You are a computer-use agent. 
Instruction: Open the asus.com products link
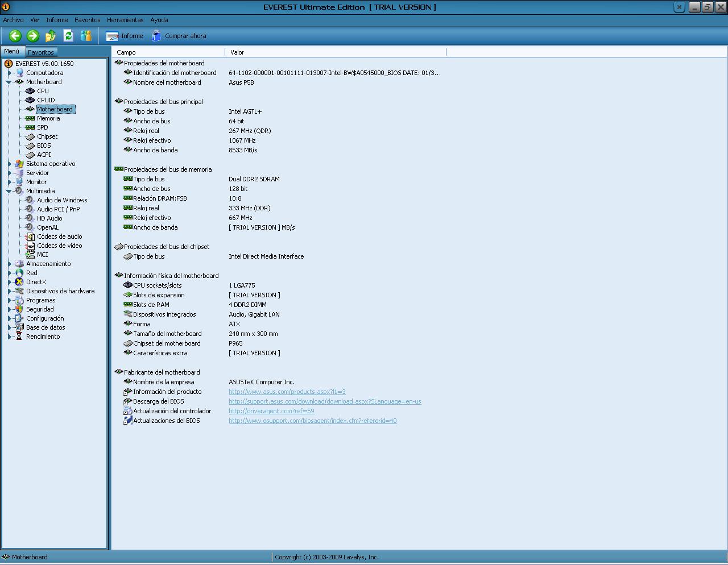tap(287, 392)
